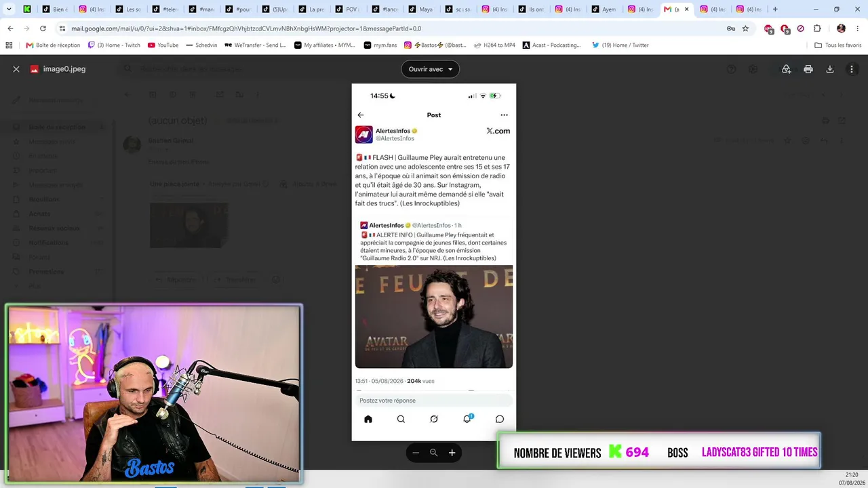Switch to the 'La pre' tab
Screen dimensions: 868x488
pos(311,9)
